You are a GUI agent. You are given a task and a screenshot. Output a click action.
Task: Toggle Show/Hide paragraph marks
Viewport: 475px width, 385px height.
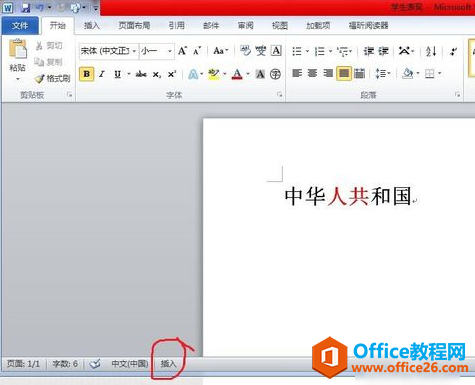453,51
